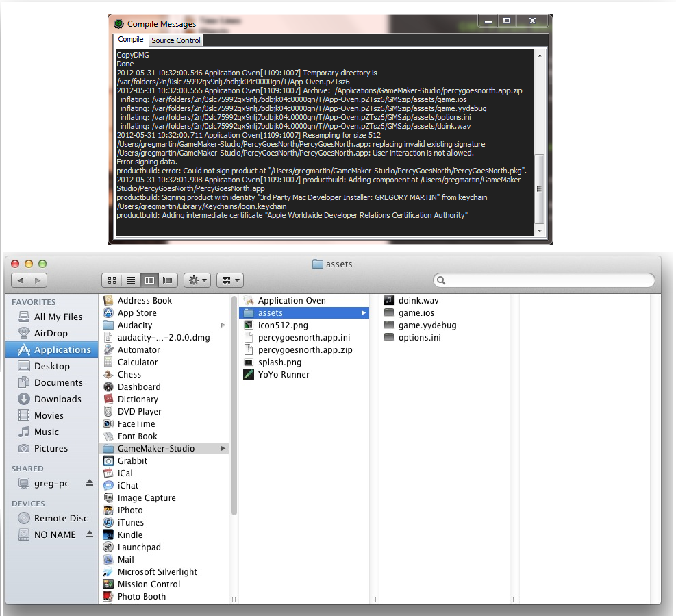Click the Photo Booth icon
The width and height of the screenshot is (676, 616).
(109, 596)
